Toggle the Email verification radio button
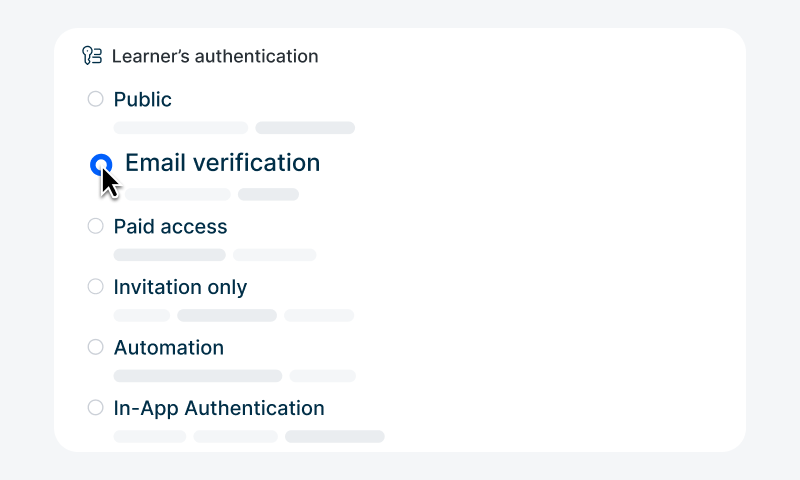The width and height of the screenshot is (800, 480). point(100,164)
